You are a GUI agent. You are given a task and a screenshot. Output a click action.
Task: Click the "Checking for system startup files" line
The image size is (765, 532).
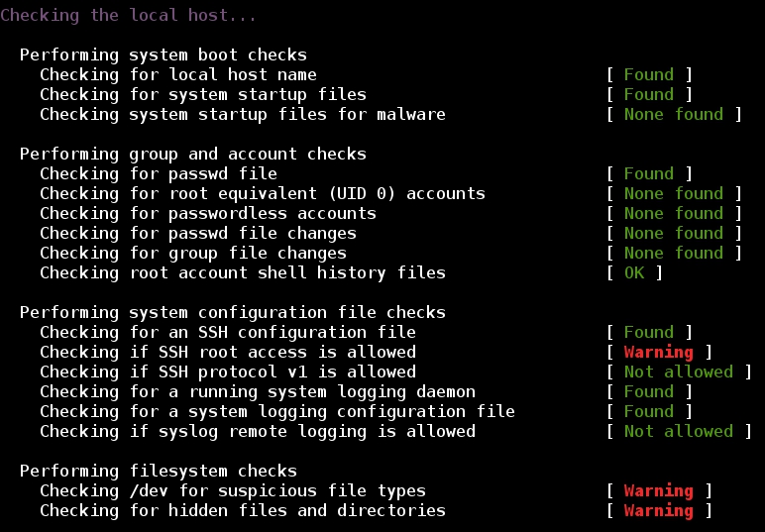coord(202,94)
